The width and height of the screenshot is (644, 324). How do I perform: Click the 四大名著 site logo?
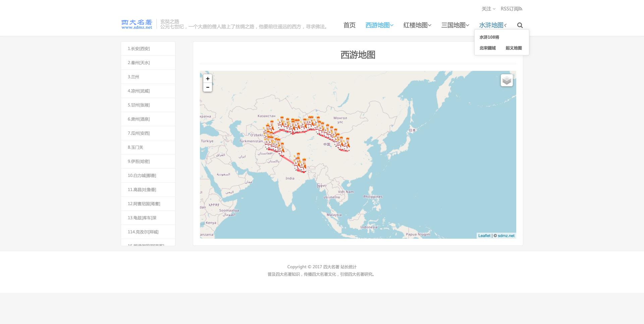coord(137,24)
